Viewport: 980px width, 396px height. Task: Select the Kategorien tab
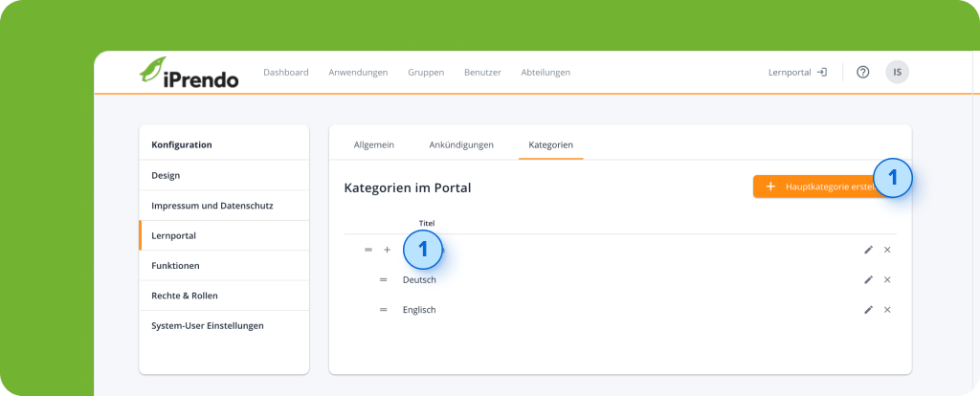[550, 144]
